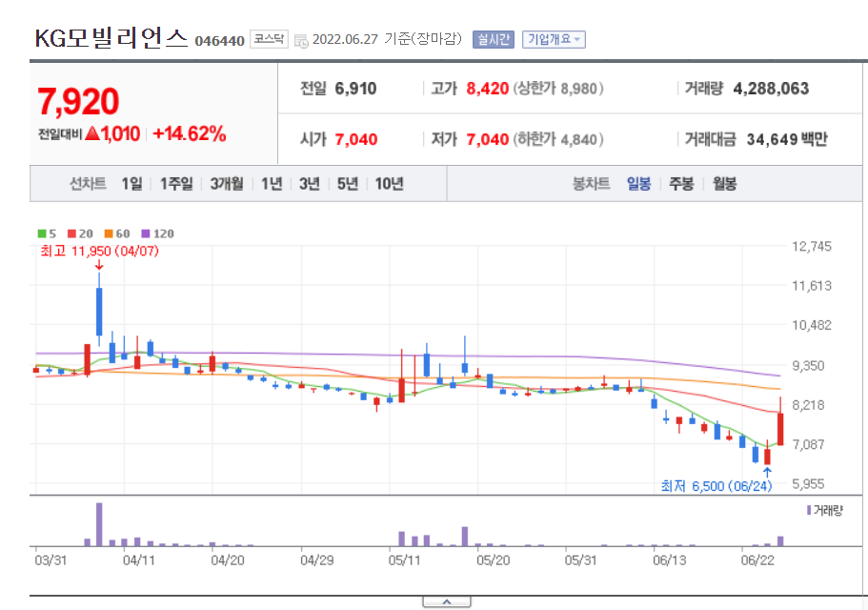Click the 전일 6,910 value
Viewport: 868px width, 610px height.
355,89
